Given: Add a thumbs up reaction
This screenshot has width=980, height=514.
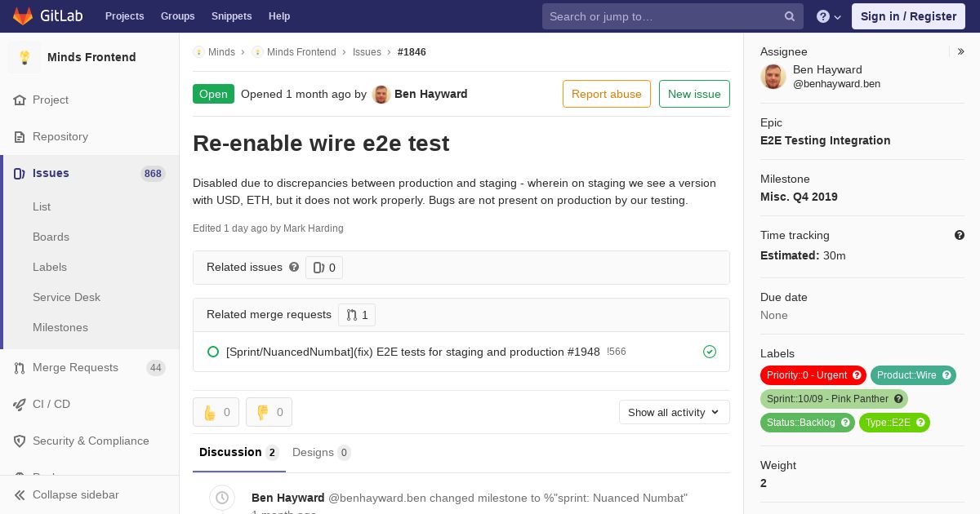Looking at the screenshot, I should tap(216, 412).
